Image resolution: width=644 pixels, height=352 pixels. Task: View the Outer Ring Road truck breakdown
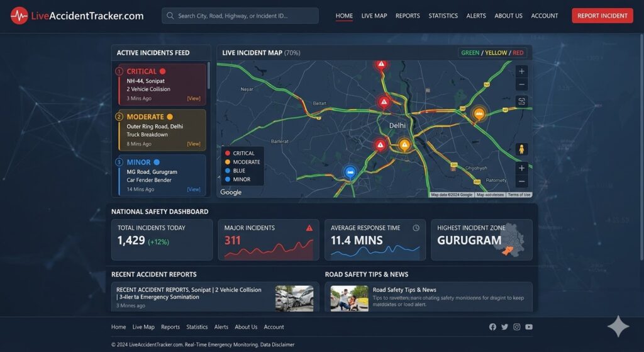194,144
